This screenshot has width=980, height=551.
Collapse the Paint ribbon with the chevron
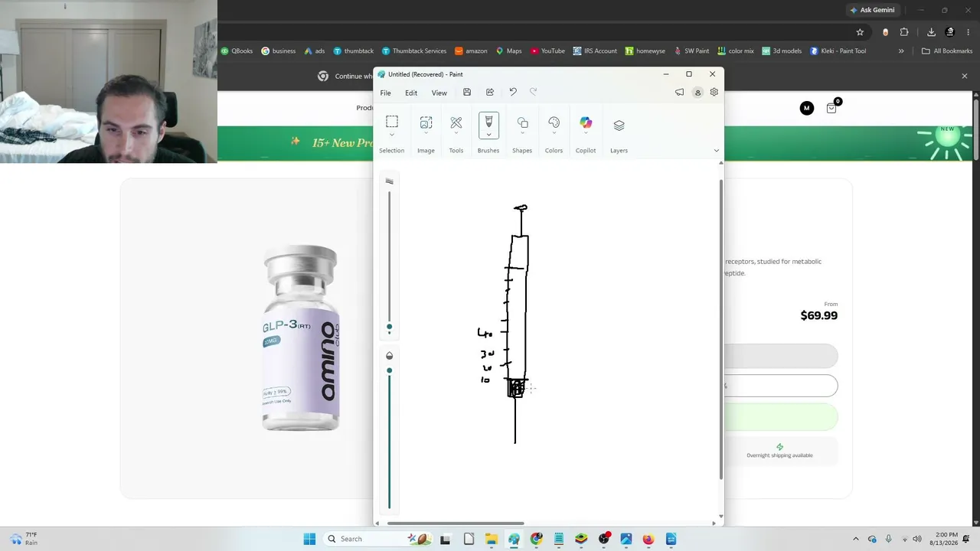tap(716, 150)
